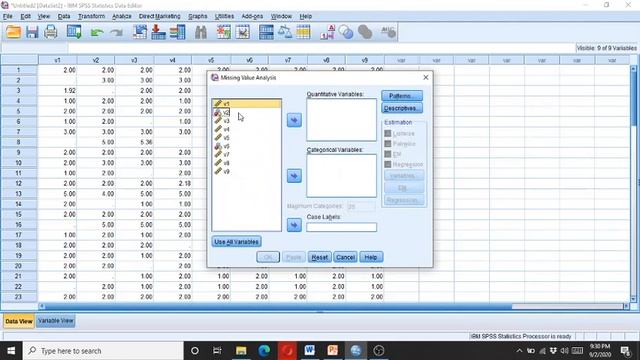The height and width of the screenshot is (360, 640).
Task: Open the Select cases toolbar icon
Action: point(303,32)
